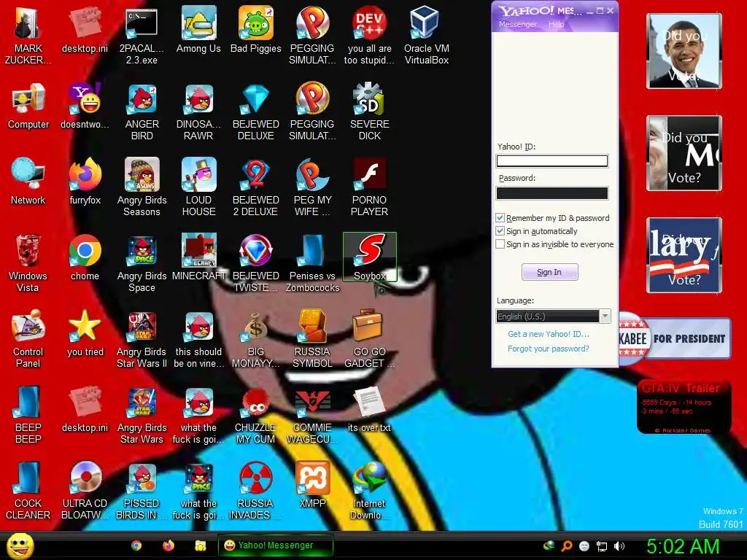Viewport: 747px width, 560px height.
Task: Select the Internet Download shortcut icon
Action: coord(370,491)
